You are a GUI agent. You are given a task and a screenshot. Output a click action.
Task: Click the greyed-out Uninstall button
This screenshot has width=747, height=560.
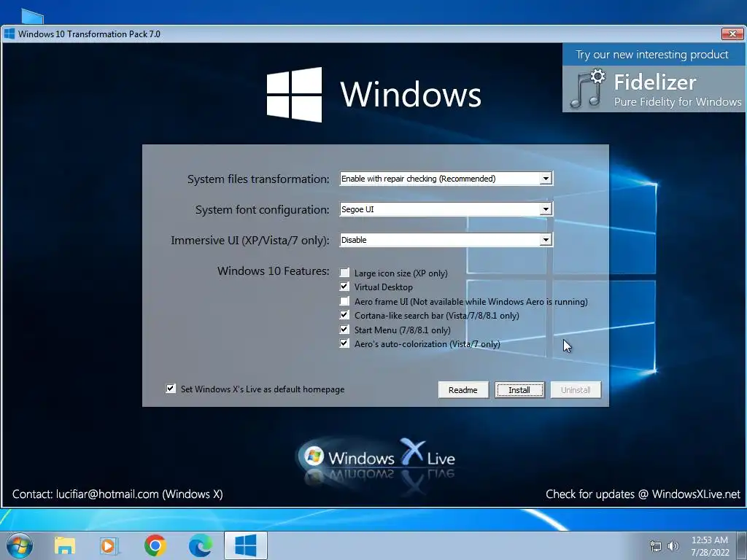coord(576,390)
